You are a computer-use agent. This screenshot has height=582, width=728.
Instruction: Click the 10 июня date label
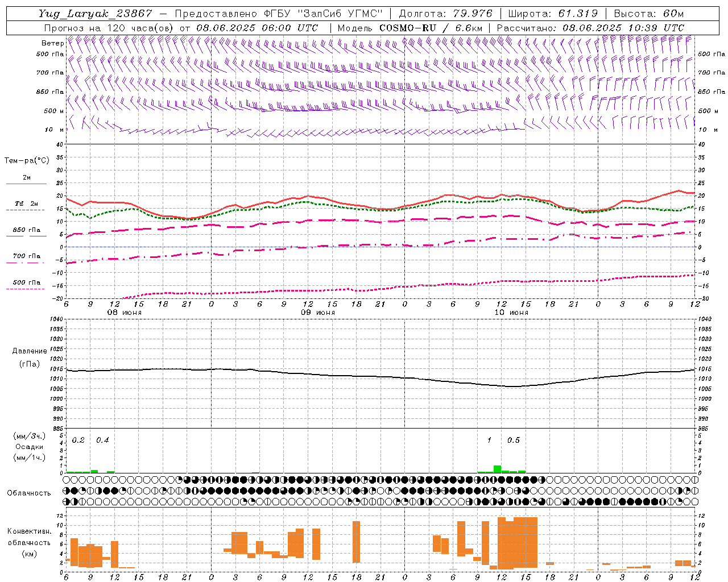(x=511, y=313)
